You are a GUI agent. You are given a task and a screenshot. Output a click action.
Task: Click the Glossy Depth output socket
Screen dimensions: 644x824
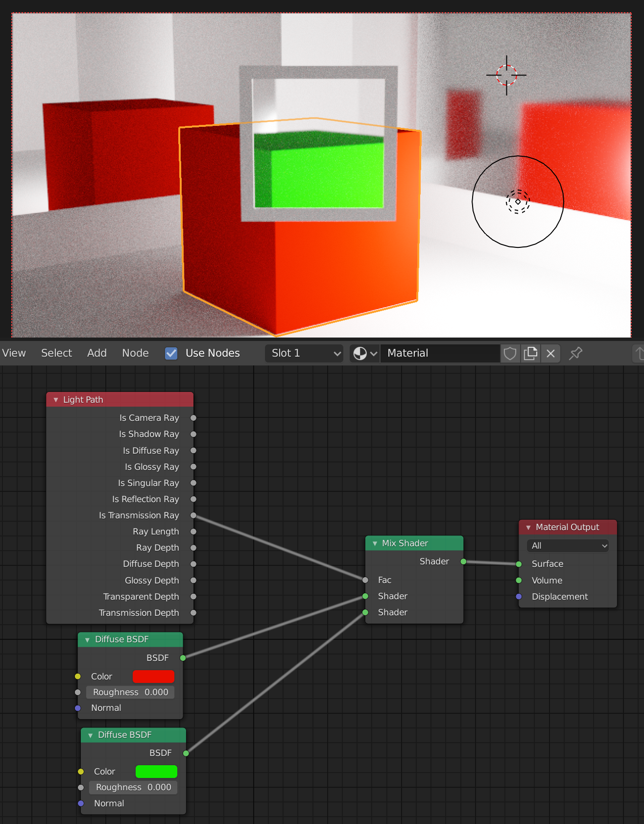pyautogui.click(x=193, y=581)
